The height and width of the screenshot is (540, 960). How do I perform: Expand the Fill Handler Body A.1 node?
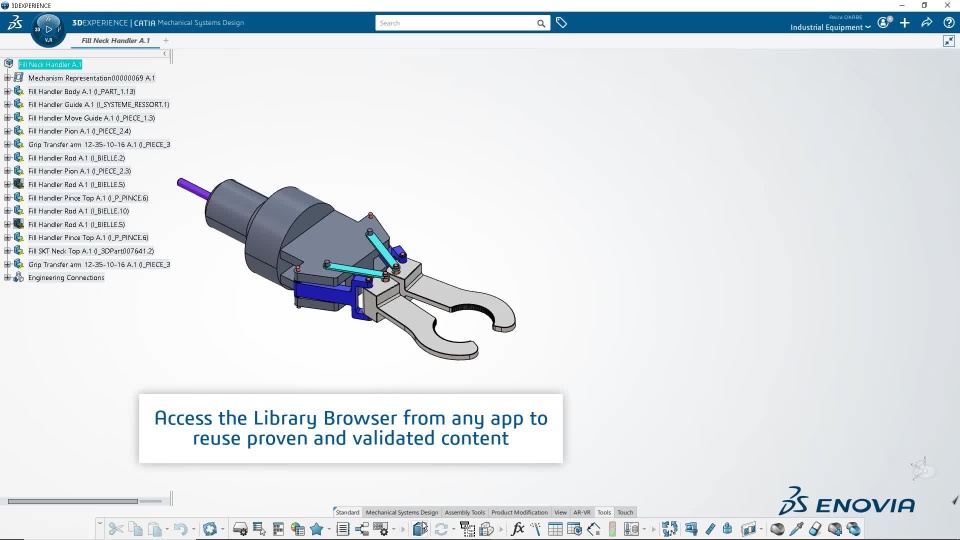(7, 91)
